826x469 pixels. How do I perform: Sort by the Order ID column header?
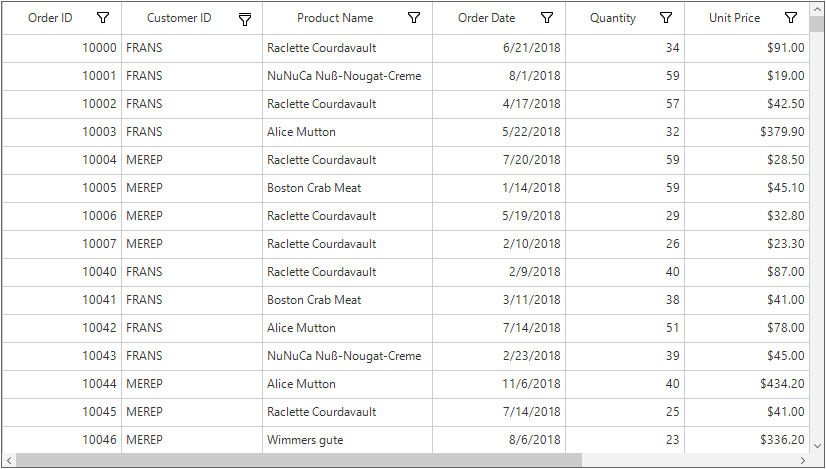(x=50, y=18)
